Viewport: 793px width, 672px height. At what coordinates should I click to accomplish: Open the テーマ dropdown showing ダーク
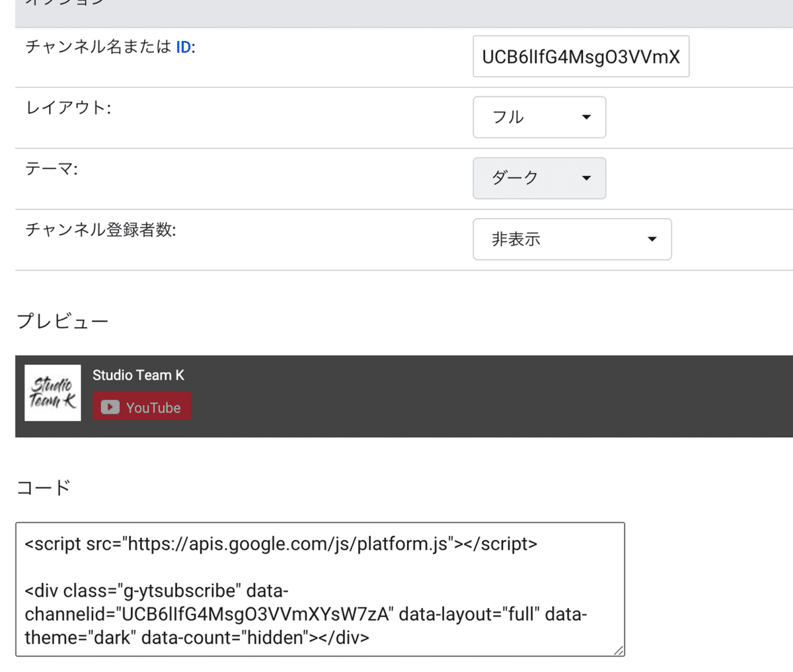(539, 178)
